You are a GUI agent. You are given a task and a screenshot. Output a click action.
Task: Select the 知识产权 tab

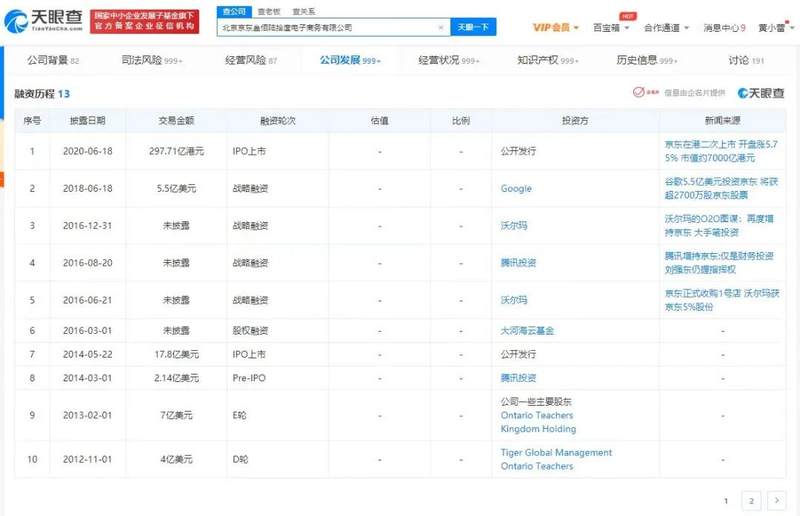point(547,60)
